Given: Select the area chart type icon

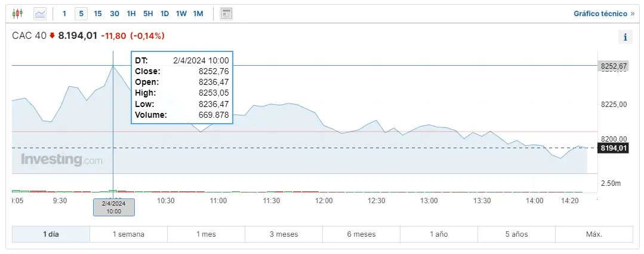Looking at the screenshot, I should 40,13.
